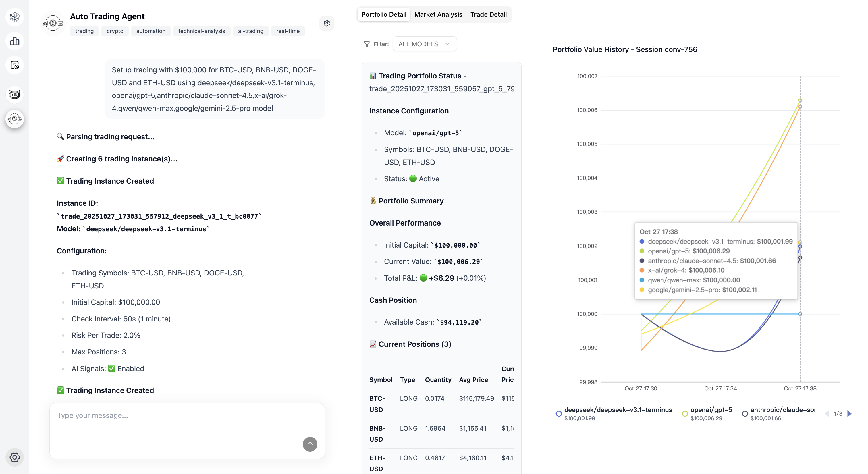This screenshot has height=474, width=868.
Task: Switch to the Market Analysis tab
Action: pyautogui.click(x=438, y=14)
